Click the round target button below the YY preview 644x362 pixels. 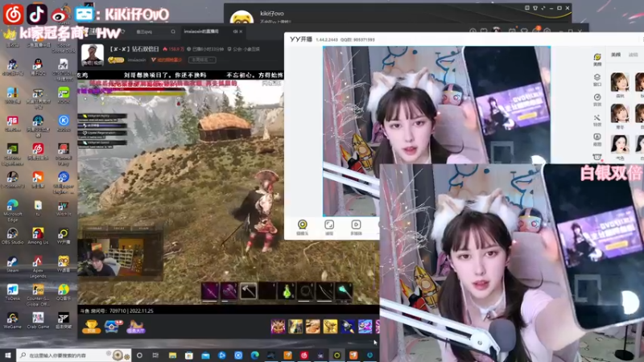click(x=303, y=227)
